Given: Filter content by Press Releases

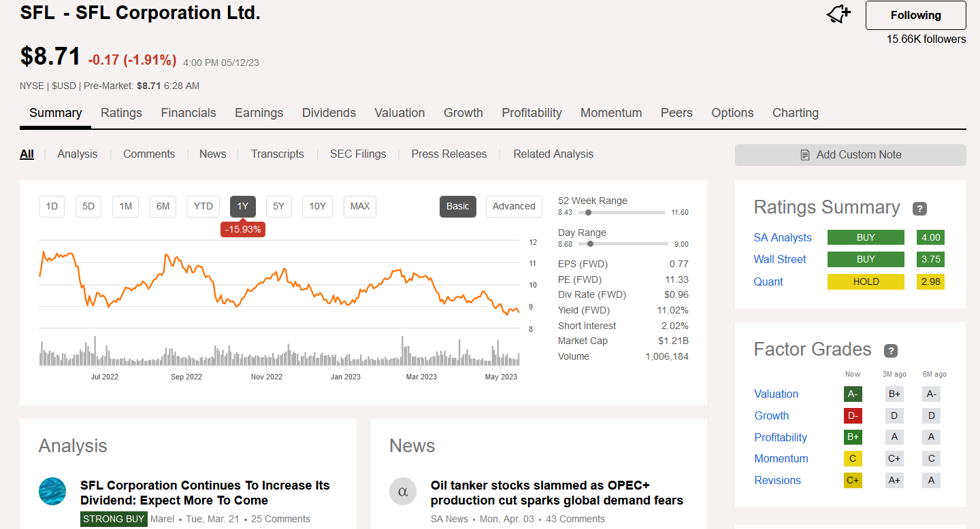Looking at the screenshot, I should point(449,154).
